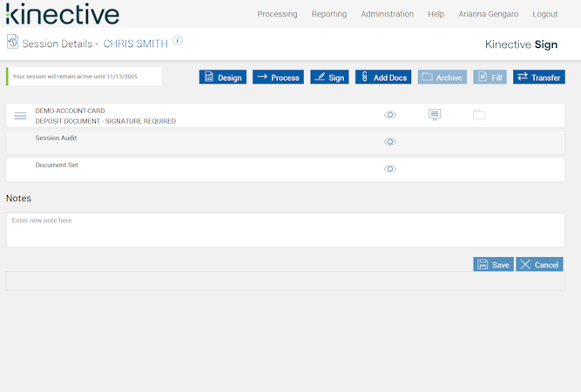Click the Design button
Viewport: 581px width, 392px height.
tap(223, 77)
